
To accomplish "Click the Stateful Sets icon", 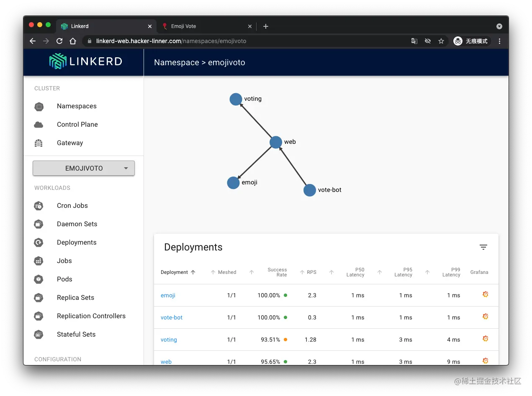I will pyautogui.click(x=39, y=335).
